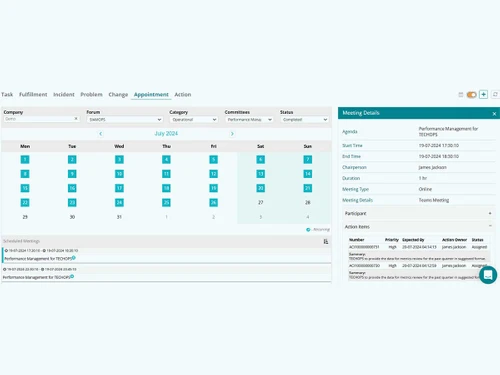Clear the Company field with the X
This screenshot has height=375, width=500.
76,119
